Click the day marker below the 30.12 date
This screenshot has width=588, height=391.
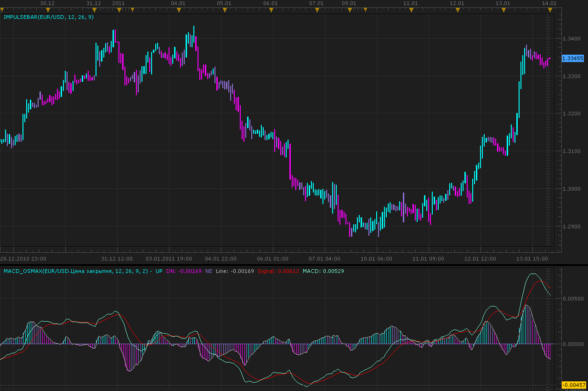click(x=48, y=9)
